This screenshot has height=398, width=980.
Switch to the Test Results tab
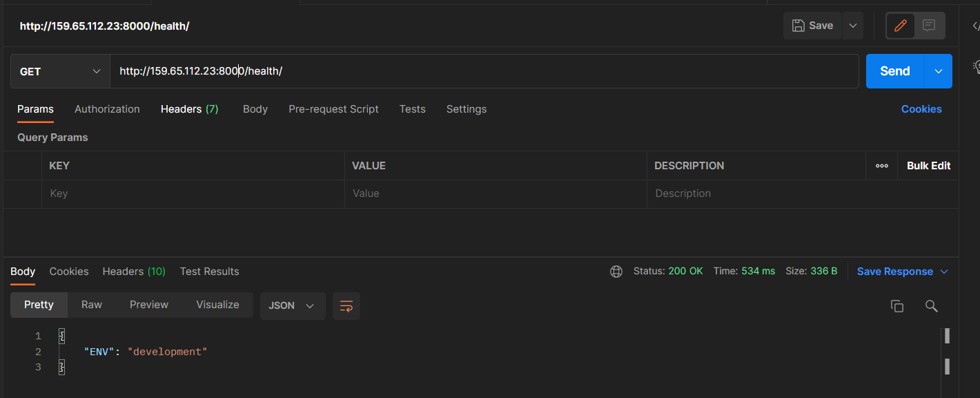(x=209, y=271)
